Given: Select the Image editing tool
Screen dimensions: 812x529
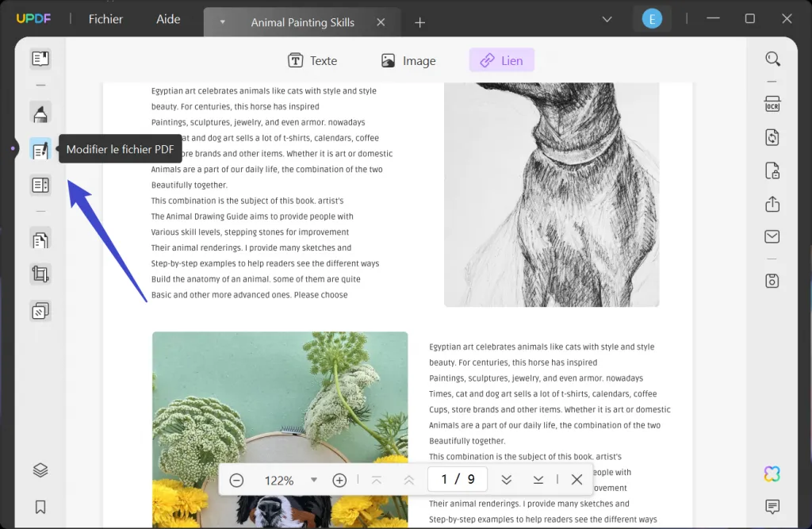Looking at the screenshot, I should [x=408, y=60].
